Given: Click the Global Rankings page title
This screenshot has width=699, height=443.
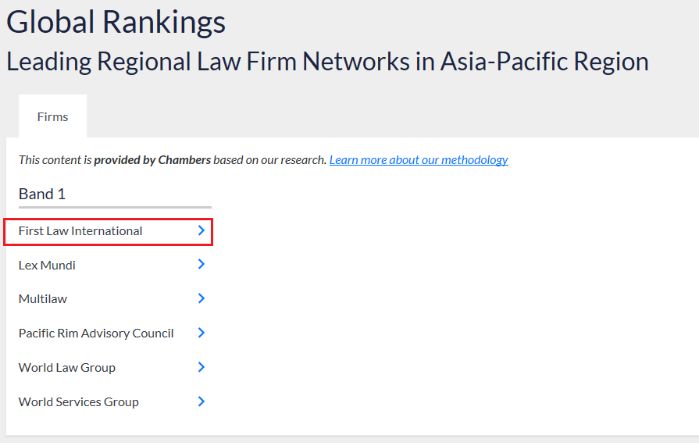Looking at the screenshot, I should click(116, 22).
